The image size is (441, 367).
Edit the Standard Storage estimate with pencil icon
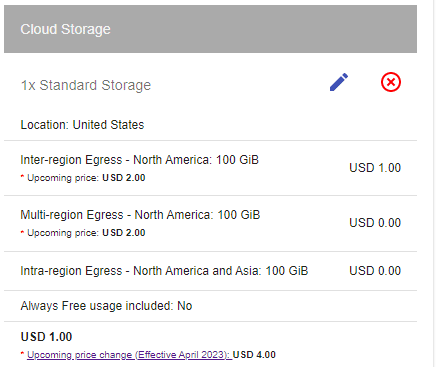(339, 82)
